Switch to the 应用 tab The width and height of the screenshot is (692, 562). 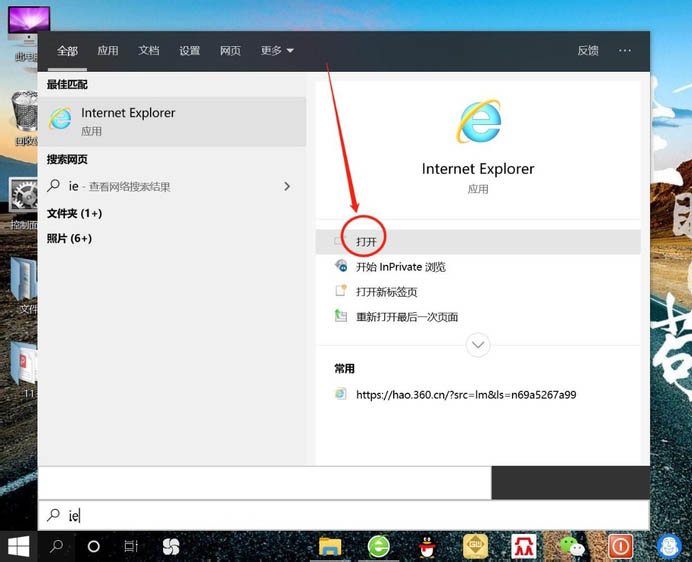click(x=108, y=51)
